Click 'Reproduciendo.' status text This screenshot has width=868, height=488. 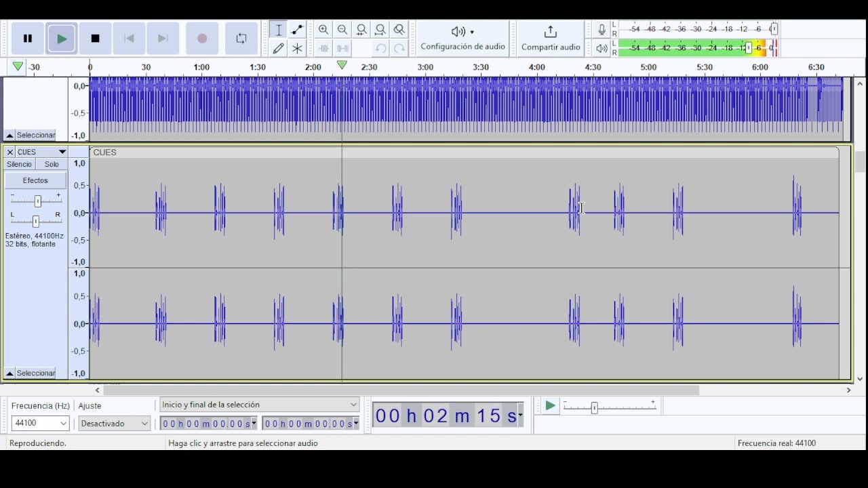[x=38, y=443]
